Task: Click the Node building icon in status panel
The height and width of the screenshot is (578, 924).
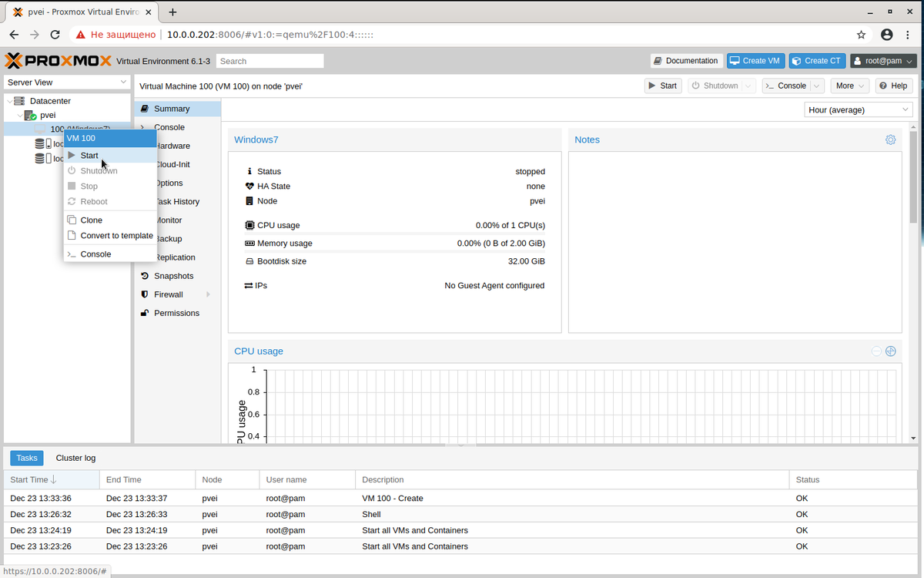Action: coord(249,201)
